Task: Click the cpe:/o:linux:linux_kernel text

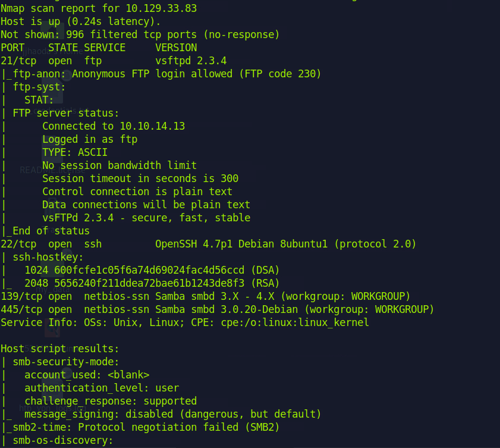Action: [295, 322]
